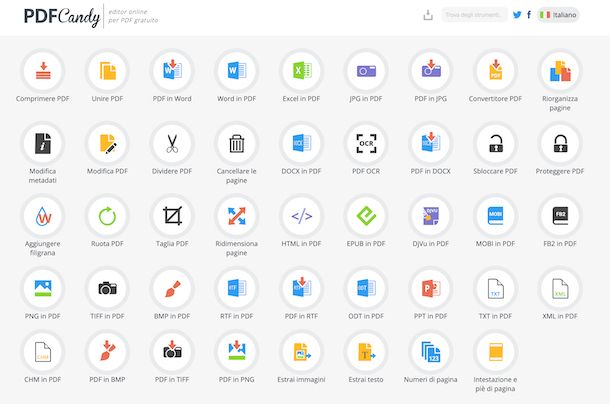
Task: Open the PNG in PDF picture icon
Action: pyautogui.click(x=43, y=288)
